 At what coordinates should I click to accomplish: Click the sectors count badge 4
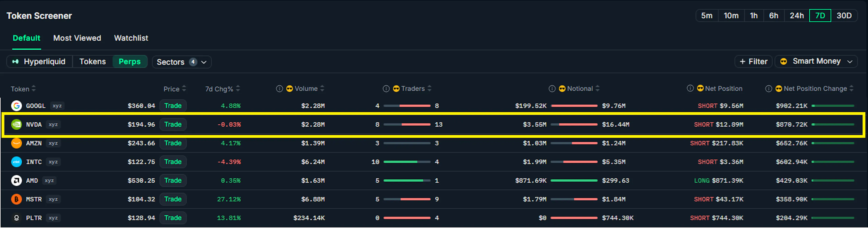(x=193, y=62)
